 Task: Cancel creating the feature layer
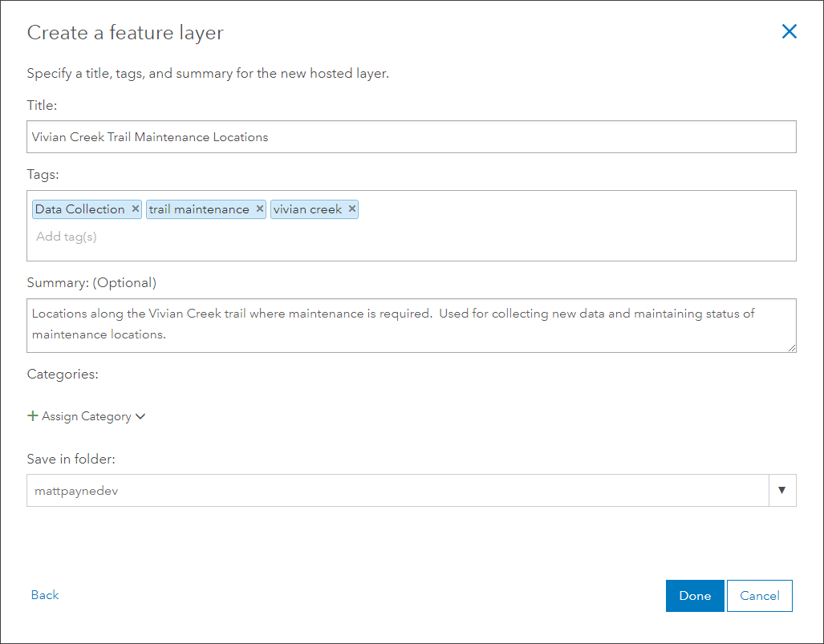point(759,596)
